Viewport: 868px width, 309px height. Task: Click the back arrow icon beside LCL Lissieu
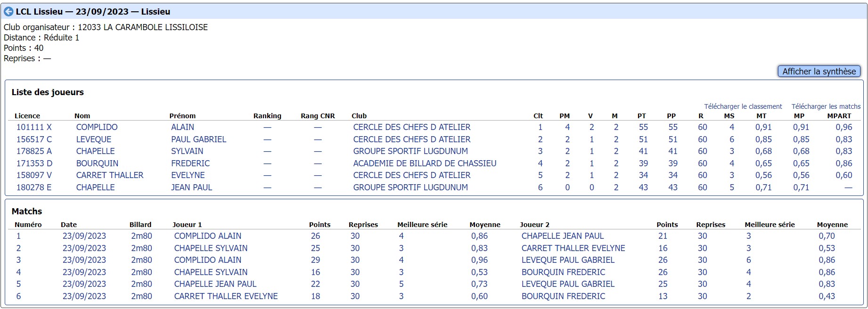(8, 11)
